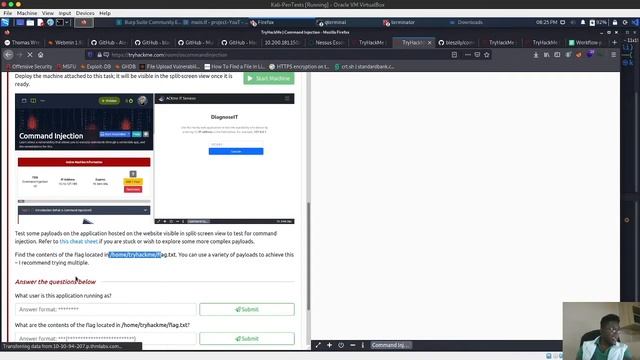640x360 pixels.
Task: Open Firefox downloads arrow icon
Action: coord(536,55)
